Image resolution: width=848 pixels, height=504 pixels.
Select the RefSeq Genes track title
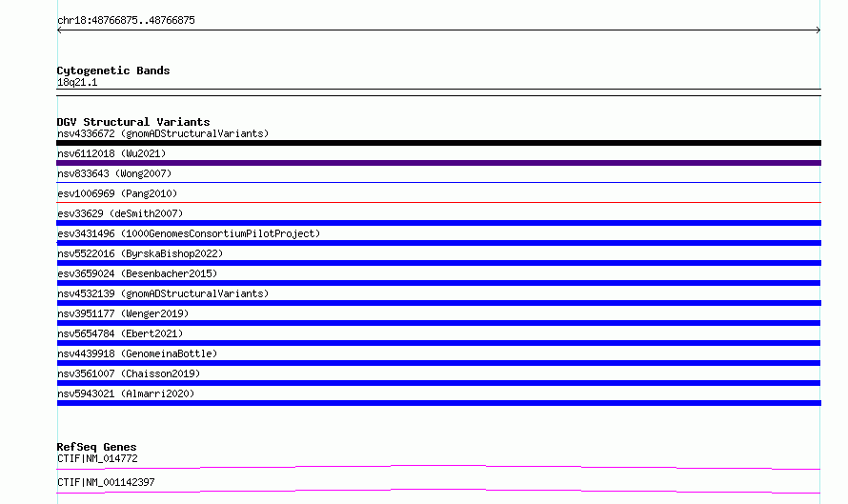coord(96,447)
